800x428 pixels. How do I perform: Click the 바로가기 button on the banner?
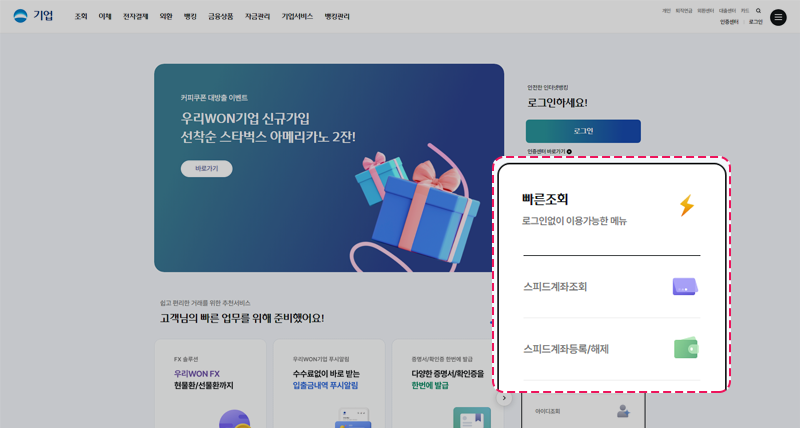(207, 169)
